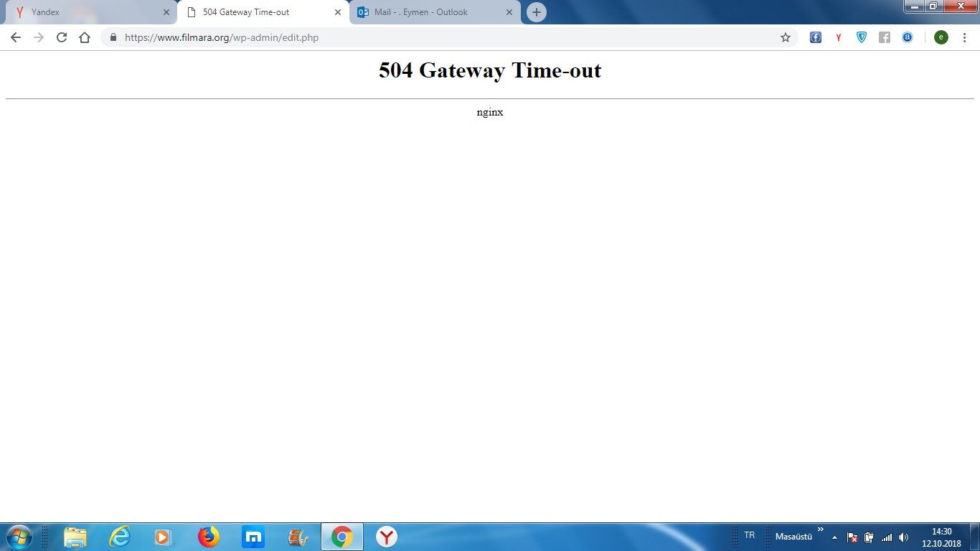Expand the Masaüstü toolbar chevron
980x551 pixels.
pos(821,529)
